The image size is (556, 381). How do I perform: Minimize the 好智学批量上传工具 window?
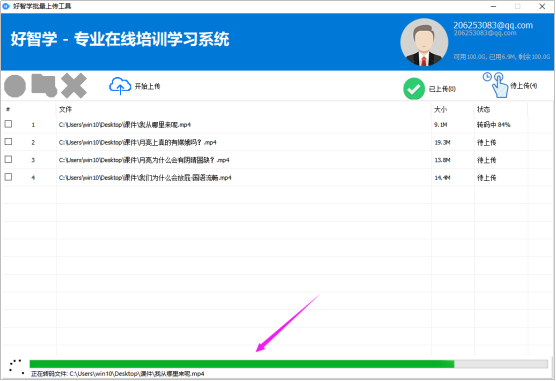click(x=494, y=6)
